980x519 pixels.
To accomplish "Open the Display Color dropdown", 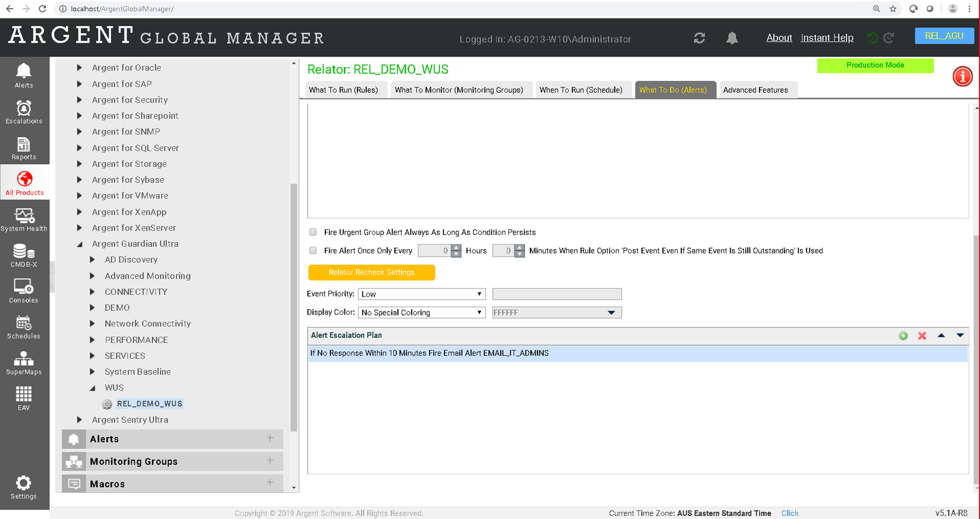I will pyautogui.click(x=421, y=313).
